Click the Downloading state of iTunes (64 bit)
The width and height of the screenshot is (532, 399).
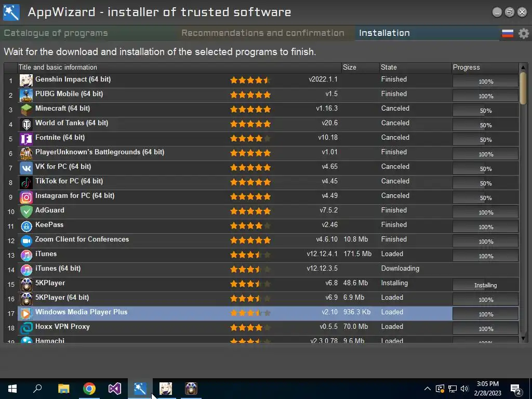tap(400, 269)
